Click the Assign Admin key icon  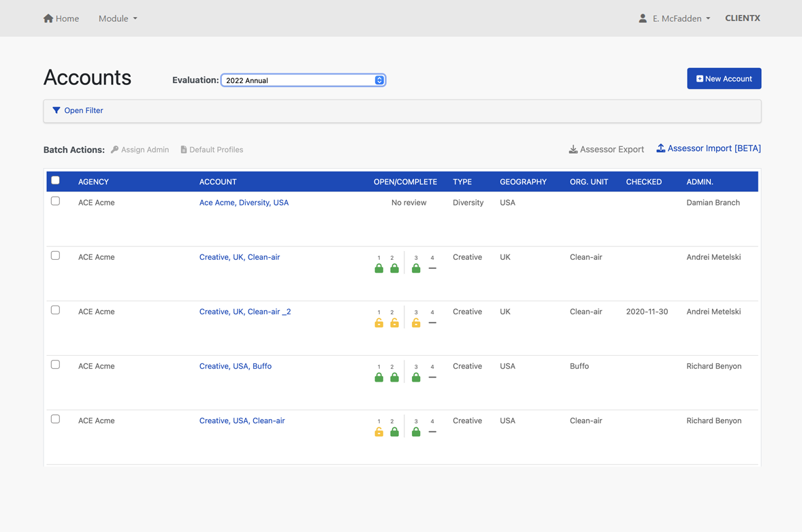pyautogui.click(x=114, y=150)
